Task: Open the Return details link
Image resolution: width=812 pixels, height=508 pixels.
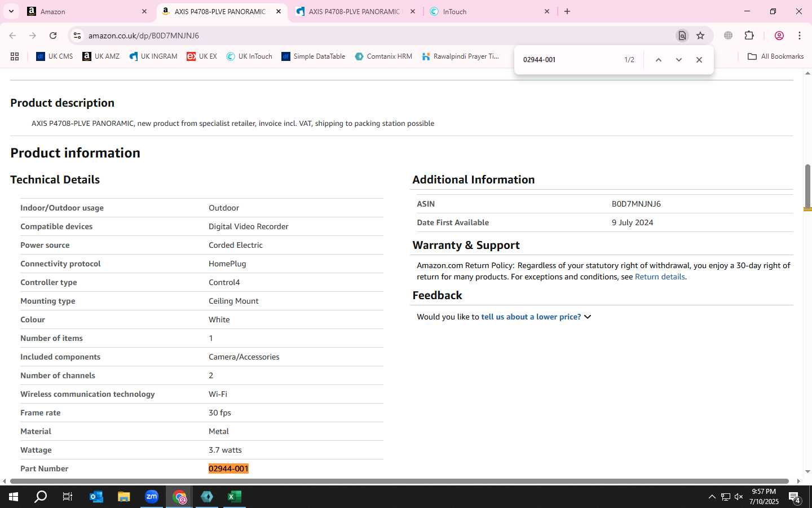Action: coord(660,277)
